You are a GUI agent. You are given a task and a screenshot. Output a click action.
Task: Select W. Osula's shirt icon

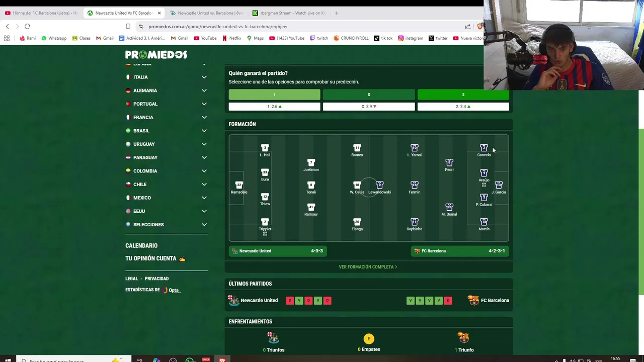(x=357, y=185)
